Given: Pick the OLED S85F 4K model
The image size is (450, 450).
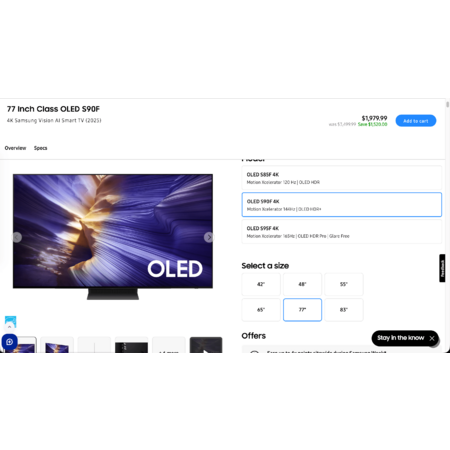Looking at the screenshot, I should click(x=342, y=178).
